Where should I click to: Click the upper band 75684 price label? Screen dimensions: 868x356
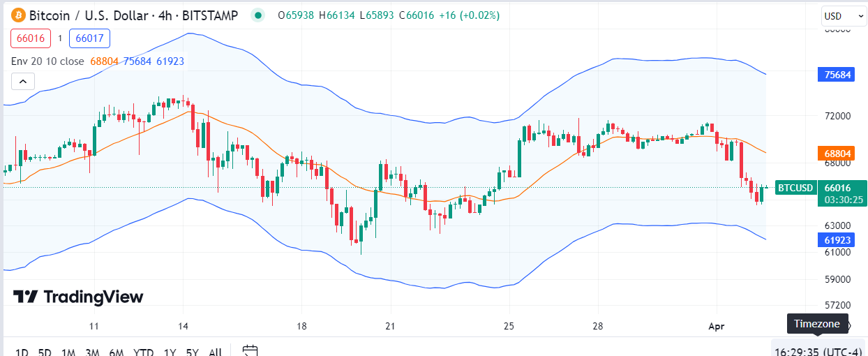(837, 75)
